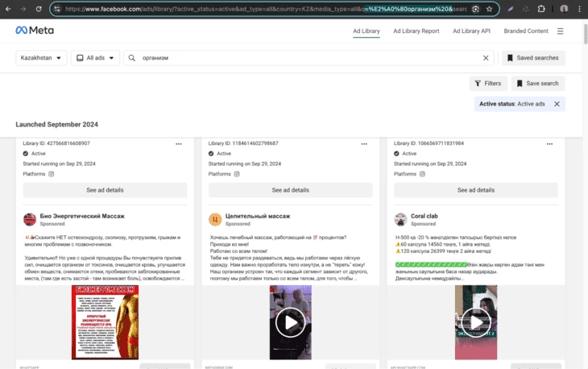This screenshot has width=588, height=369.
Task: Open the red БИОЭНЕРГОМАССАЖ ad image
Action: click(105, 322)
